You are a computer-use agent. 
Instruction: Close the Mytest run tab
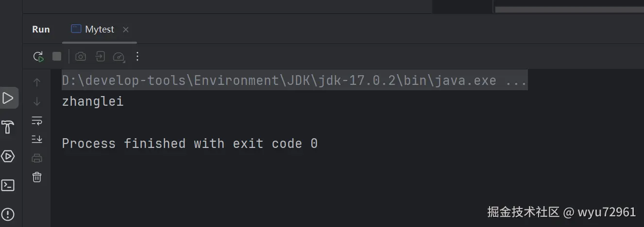126,30
